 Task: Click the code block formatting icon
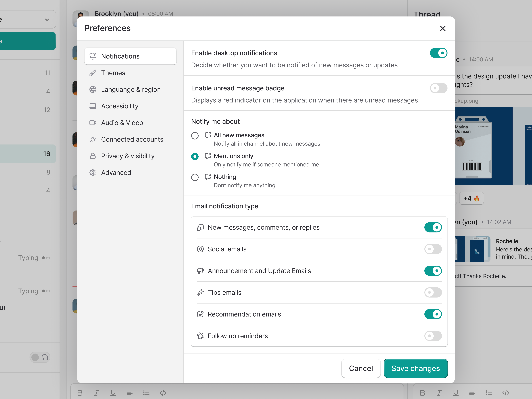pos(163,393)
